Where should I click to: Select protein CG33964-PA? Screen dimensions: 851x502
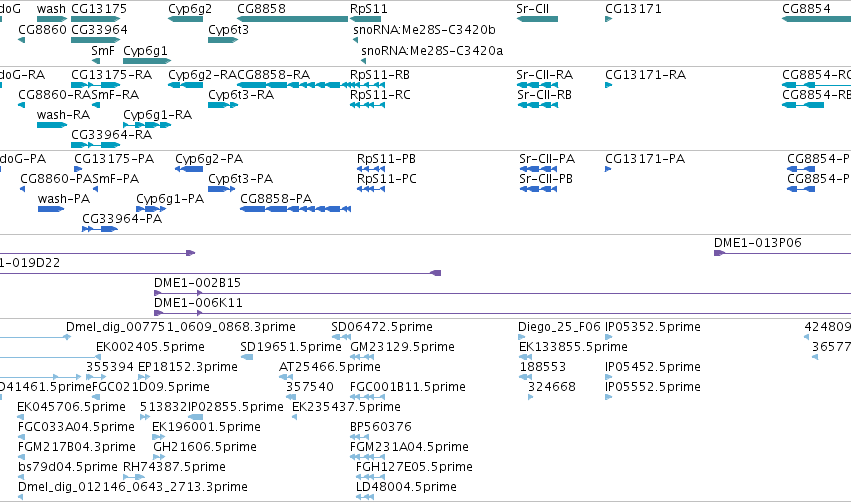point(122,219)
